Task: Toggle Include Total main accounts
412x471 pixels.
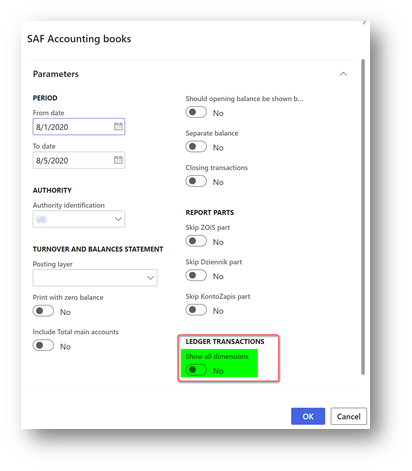Action: (43, 345)
